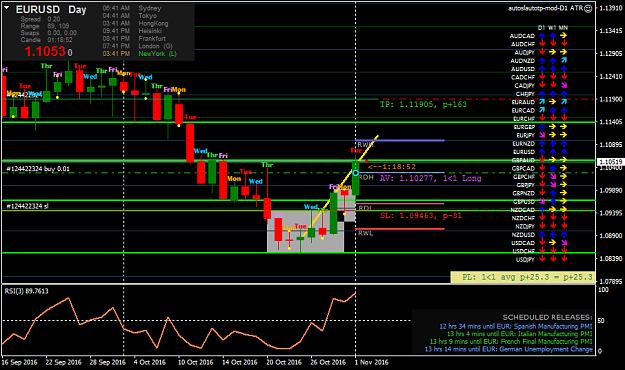Click the AUDJPY D1 red down arrow
The height and width of the screenshot is (370, 625).
point(542,52)
